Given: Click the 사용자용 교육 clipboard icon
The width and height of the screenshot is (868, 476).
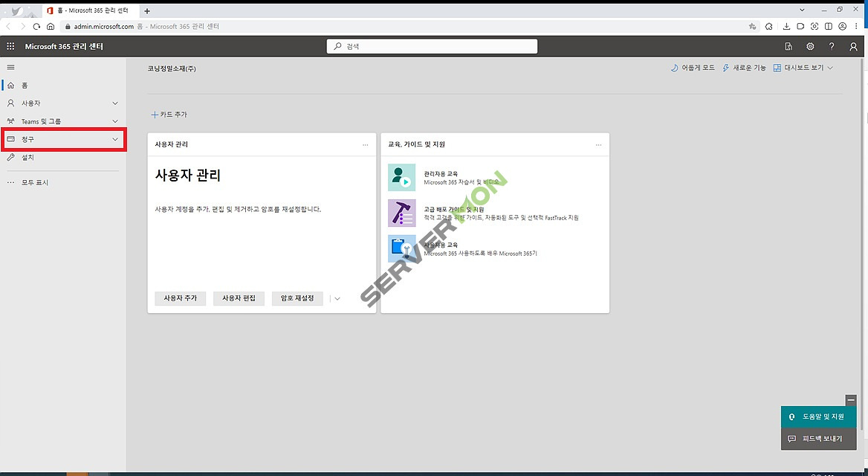Looking at the screenshot, I should (x=402, y=249).
